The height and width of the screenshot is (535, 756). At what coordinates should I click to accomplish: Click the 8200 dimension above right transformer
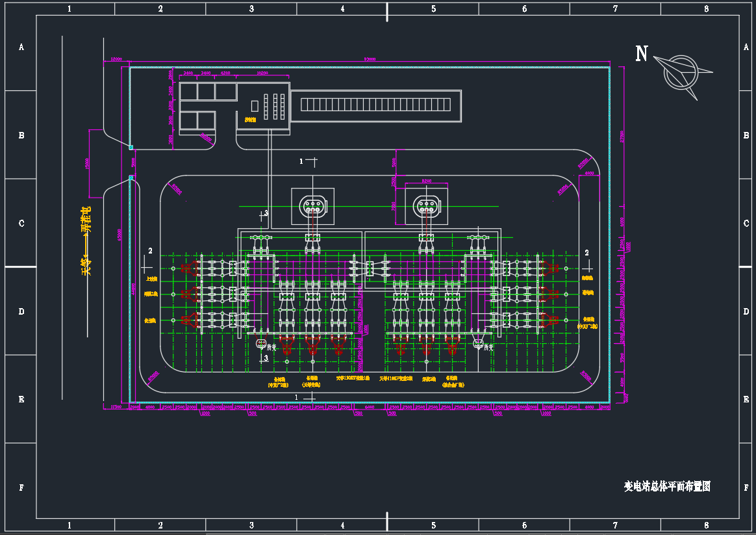click(427, 181)
